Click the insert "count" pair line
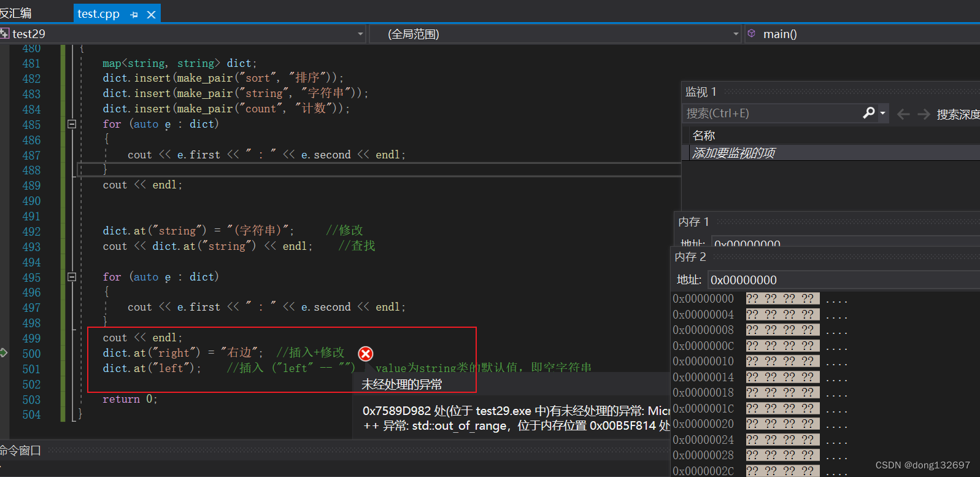The height and width of the screenshot is (477, 980). pyautogui.click(x=226, y=109)
